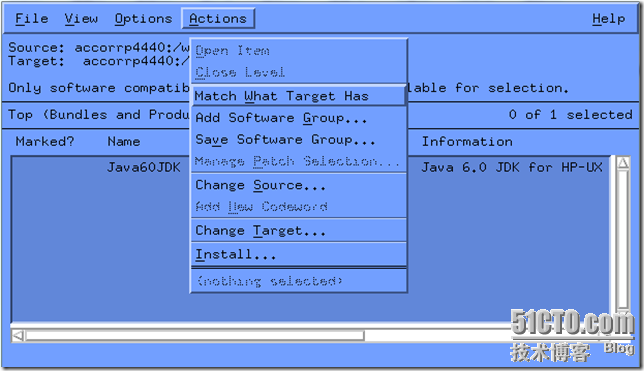Choose Change Source... from Actions menu

[299, 185]
